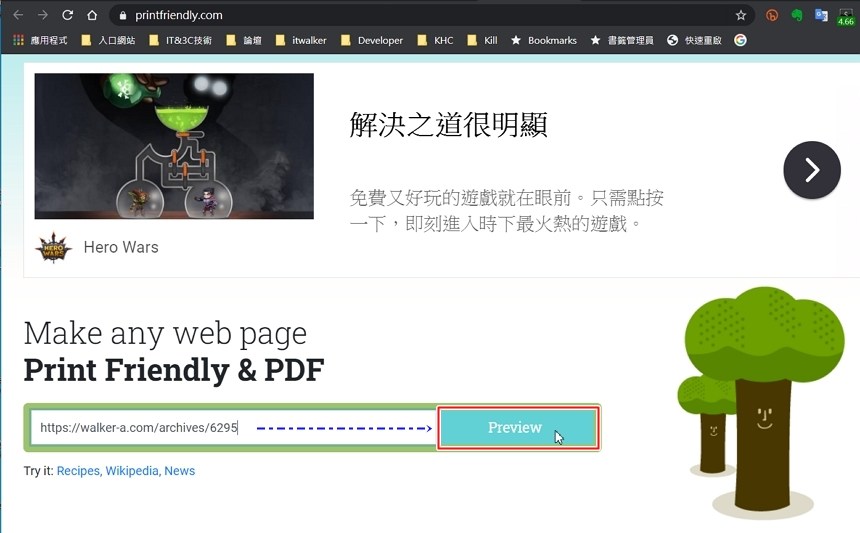Open the 快速重啟 bookmark
Viewport: 860px width, 533px height.
[x=694, y=40]
